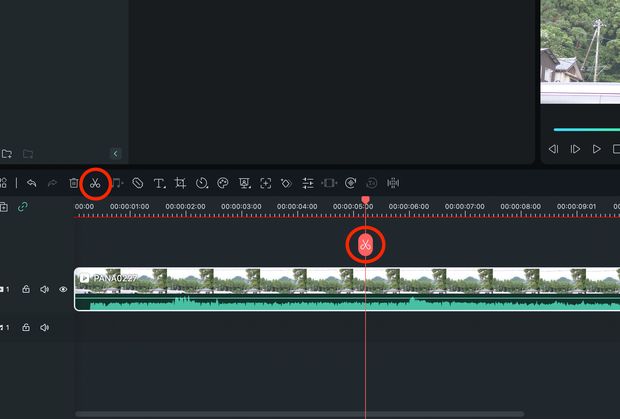620x419 pixels.
Task: Click the preview progress bar
Action: 587,129
